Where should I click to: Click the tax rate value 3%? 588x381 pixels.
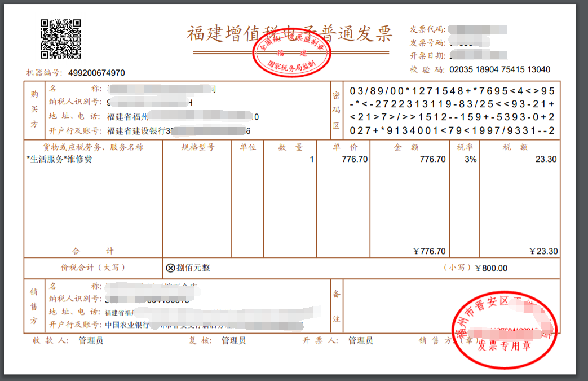[471, 159]
